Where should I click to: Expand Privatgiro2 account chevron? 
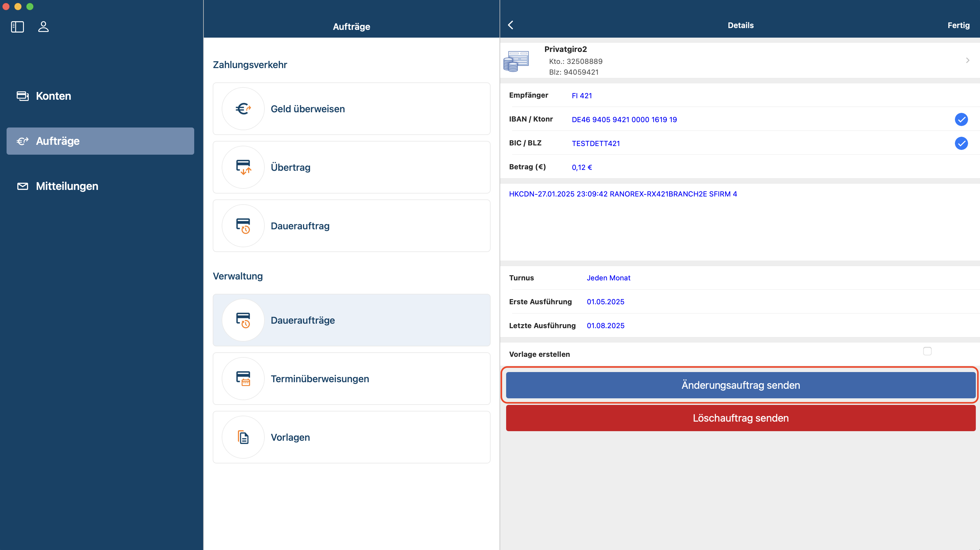(967, 60)
